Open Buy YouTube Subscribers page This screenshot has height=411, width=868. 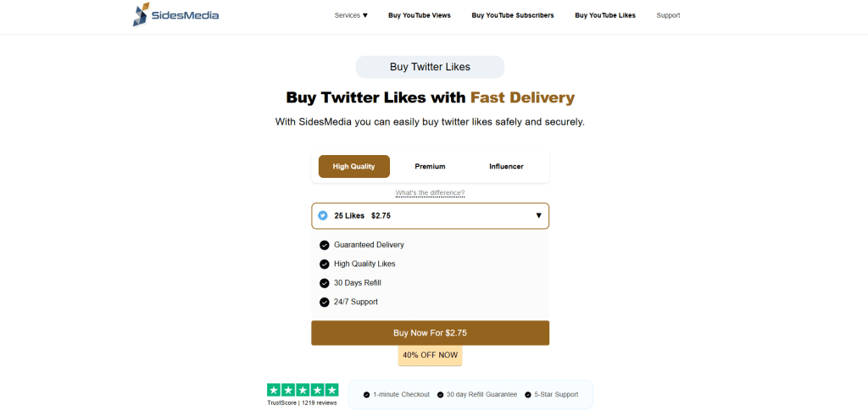point(513,15)
